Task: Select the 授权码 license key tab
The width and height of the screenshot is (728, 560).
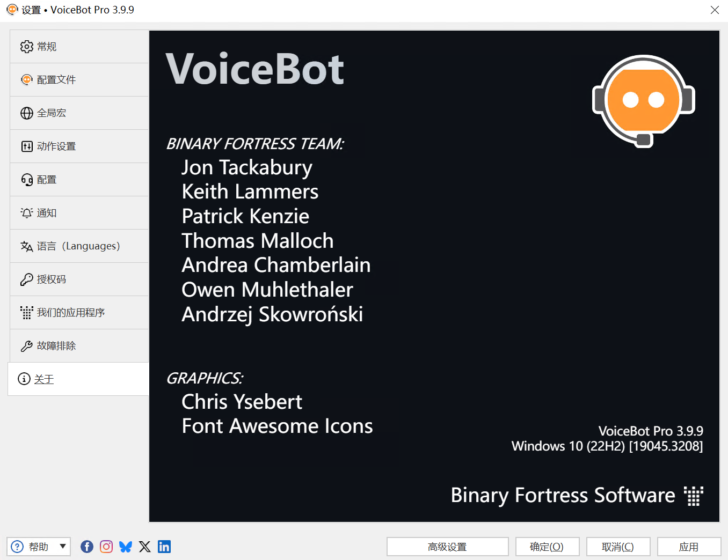Action: 79,279
